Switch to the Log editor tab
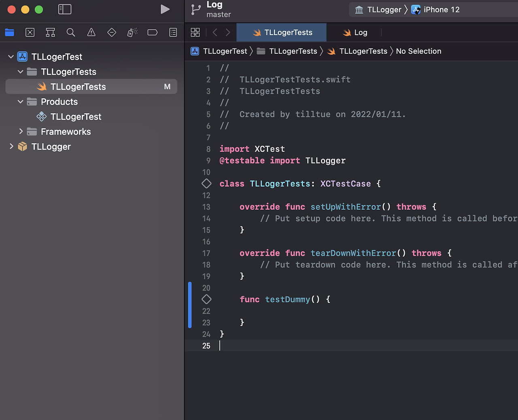 tap(355, 32)
